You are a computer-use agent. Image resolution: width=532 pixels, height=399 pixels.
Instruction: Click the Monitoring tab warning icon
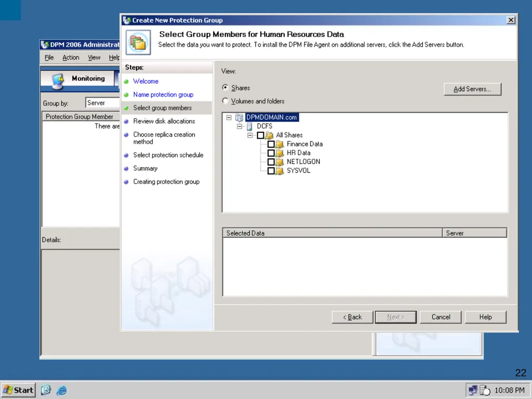(58, 81)
